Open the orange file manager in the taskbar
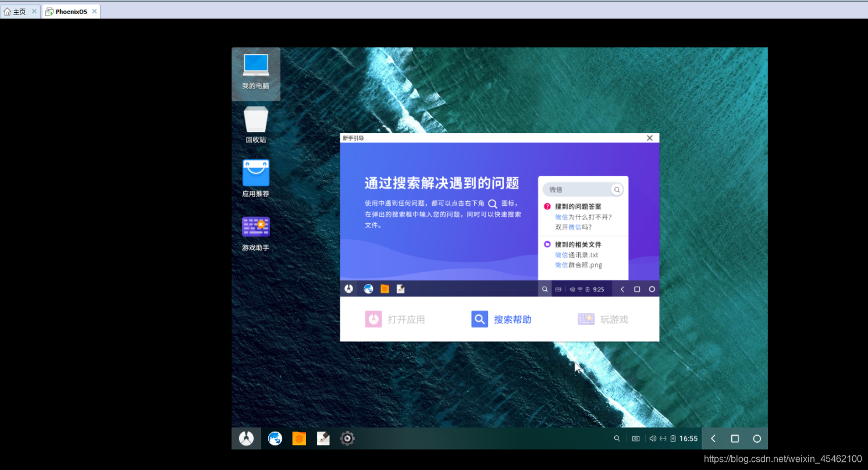This screenshot has height=470, width=868. click(299, 439)
